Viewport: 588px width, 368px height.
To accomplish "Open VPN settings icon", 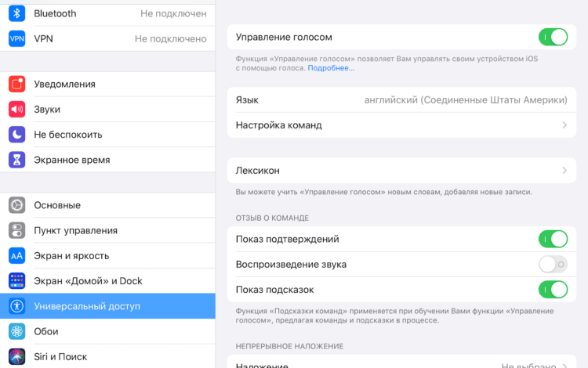I will (17, 38).
